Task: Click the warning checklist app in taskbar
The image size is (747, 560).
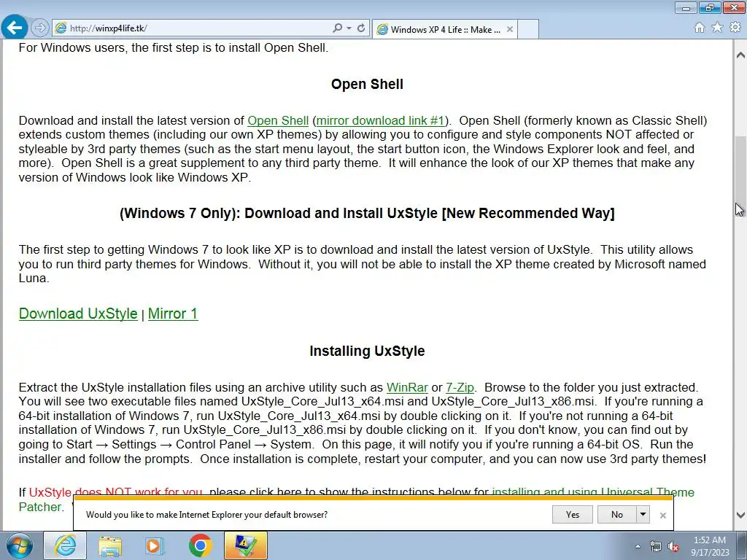Action: pos(245,545)
